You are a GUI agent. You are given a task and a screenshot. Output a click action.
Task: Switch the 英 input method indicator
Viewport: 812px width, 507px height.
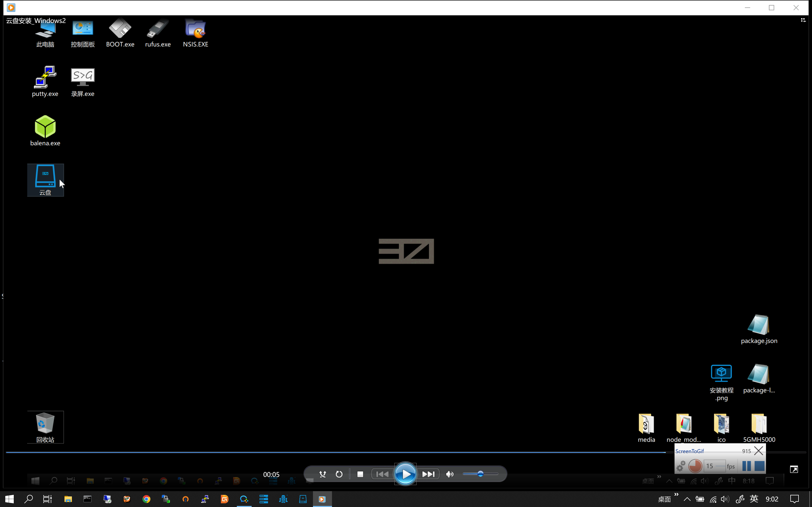754,499
